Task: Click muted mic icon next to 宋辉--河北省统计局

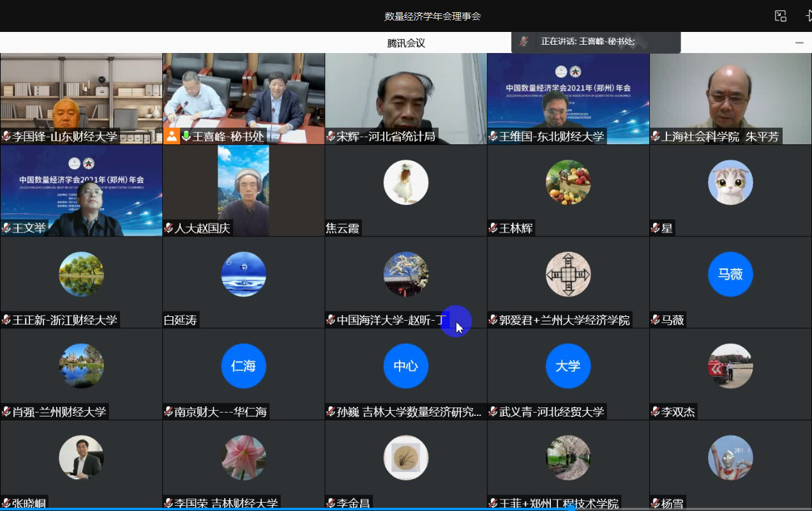Action: pos(331,136)
